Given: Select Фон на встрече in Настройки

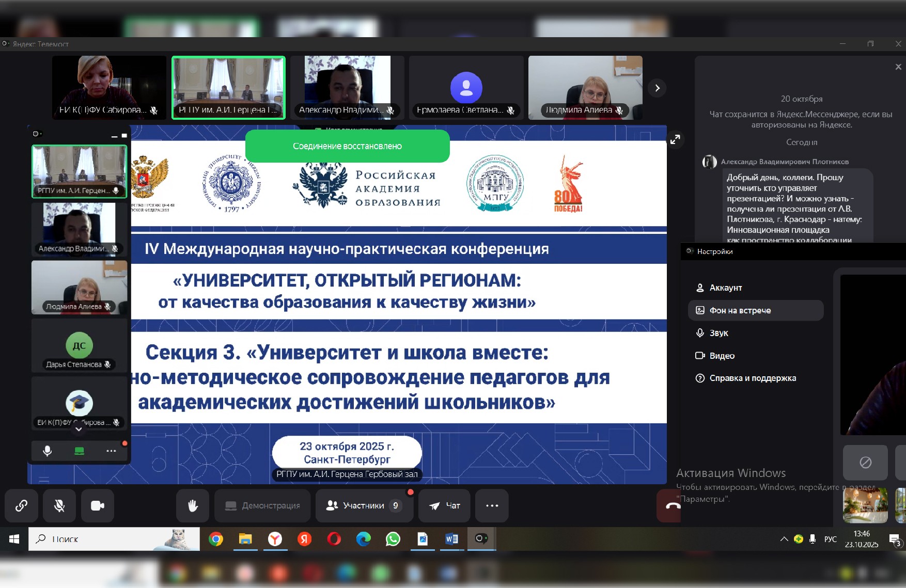Looking at the screenshot, I should tap(741, 310).
